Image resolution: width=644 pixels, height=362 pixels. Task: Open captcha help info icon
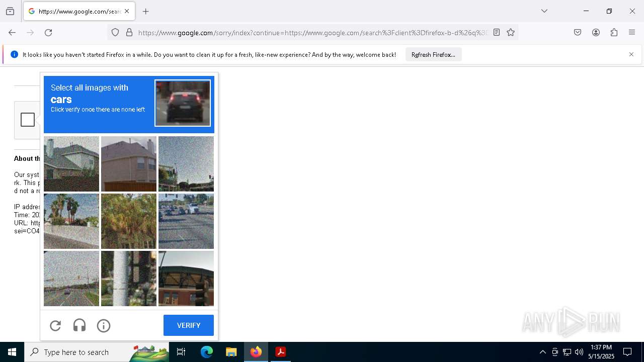tap(104, 326)
